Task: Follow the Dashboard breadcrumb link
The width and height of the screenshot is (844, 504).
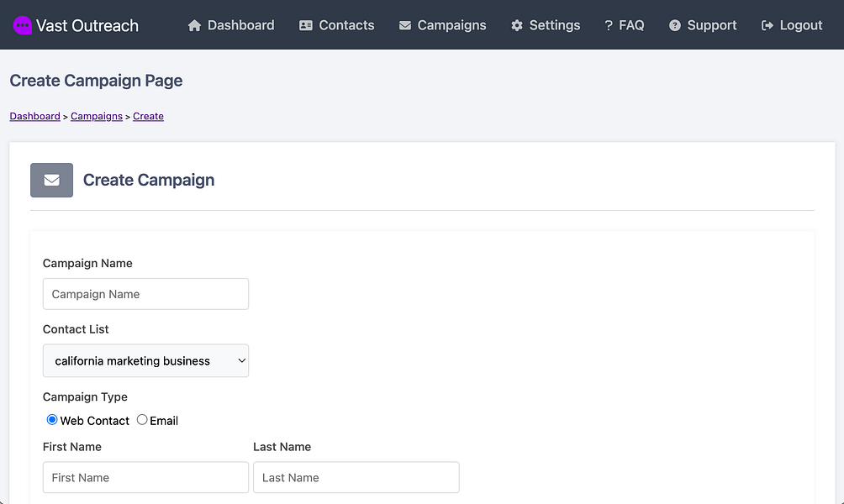Action: click(x=34, y=117)
